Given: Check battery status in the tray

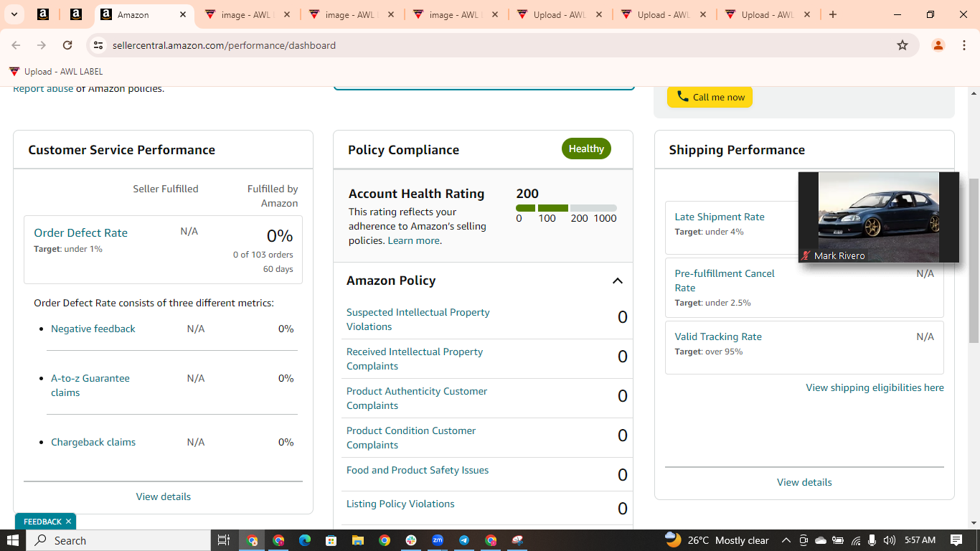Looking at the screenshot, I should (x=838, y=540).
